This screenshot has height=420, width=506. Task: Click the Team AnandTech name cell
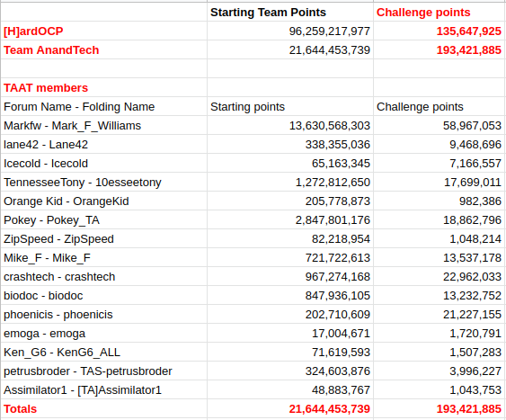click(103, 50)
